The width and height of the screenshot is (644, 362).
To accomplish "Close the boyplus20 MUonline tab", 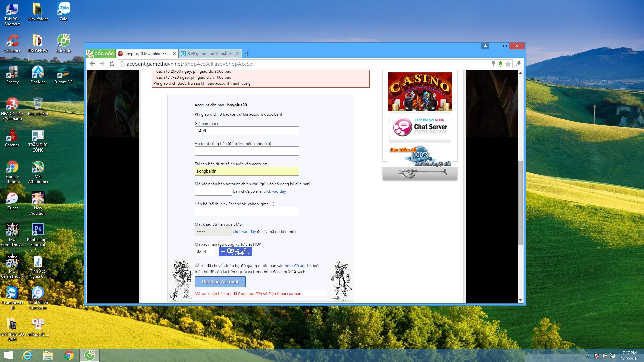I will [x=174, y=54].
